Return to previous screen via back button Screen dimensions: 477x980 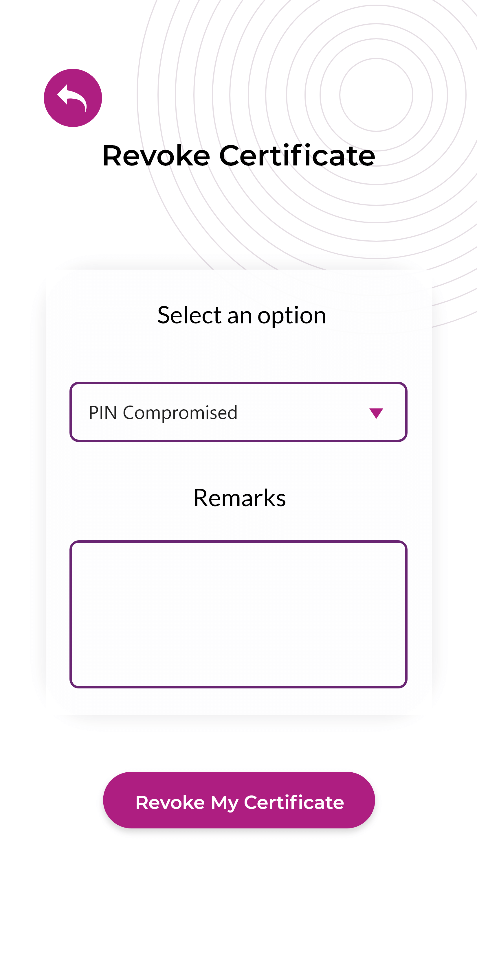[x=72, y=98]
